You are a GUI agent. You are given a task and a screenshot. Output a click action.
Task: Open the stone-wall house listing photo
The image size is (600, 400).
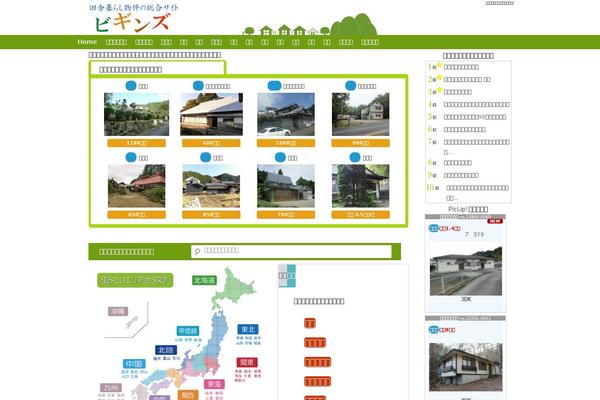coord(137,114)
